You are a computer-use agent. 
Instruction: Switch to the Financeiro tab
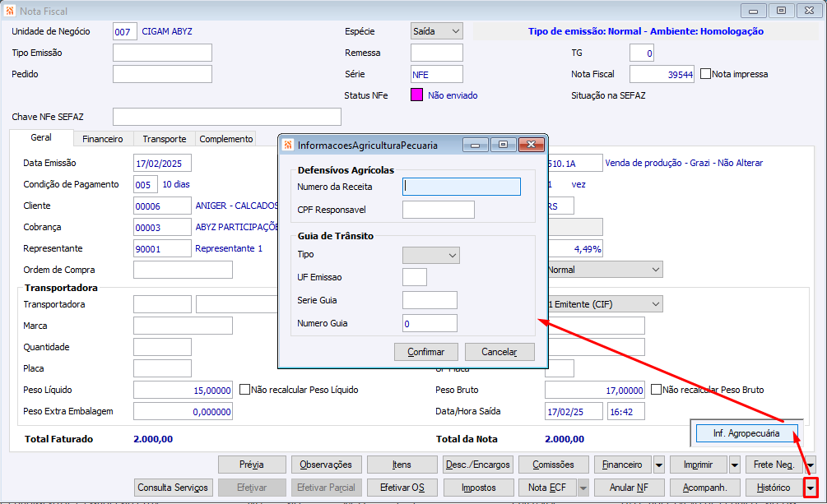(103, 139)
